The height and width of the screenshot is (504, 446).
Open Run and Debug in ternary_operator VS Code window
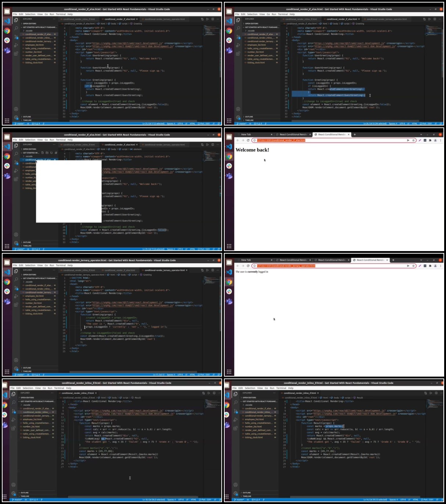[x=16, y=296]
